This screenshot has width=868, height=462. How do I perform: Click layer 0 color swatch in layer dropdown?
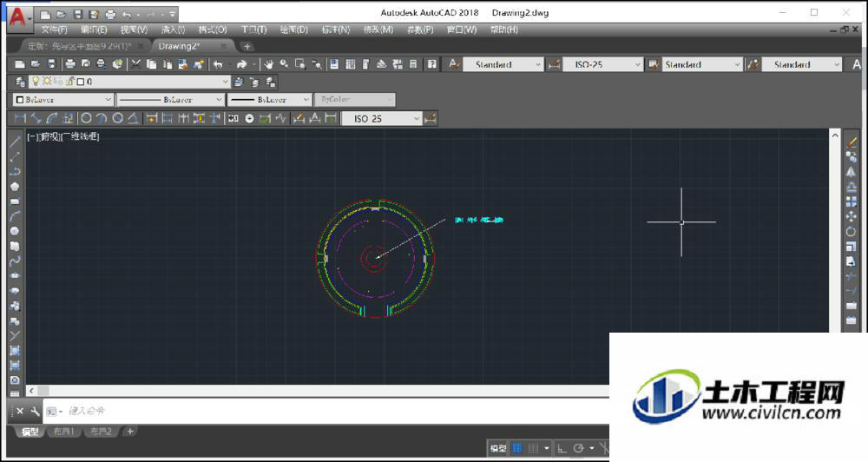point(80,82)
